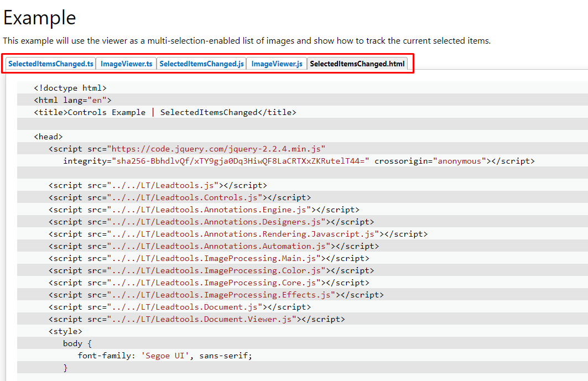
Task: Select the SelectedItemsChanged.js tab
Action: (201, 64)
